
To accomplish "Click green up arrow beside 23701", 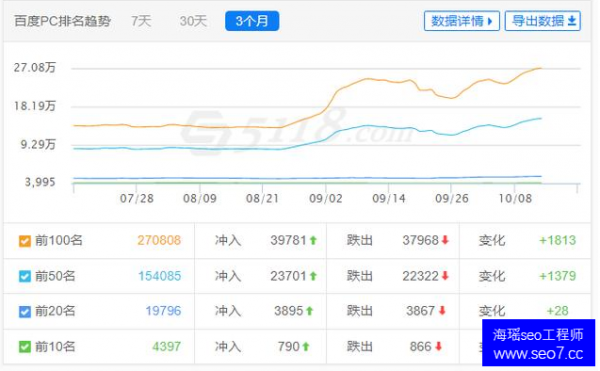I will tap(313, 276).
